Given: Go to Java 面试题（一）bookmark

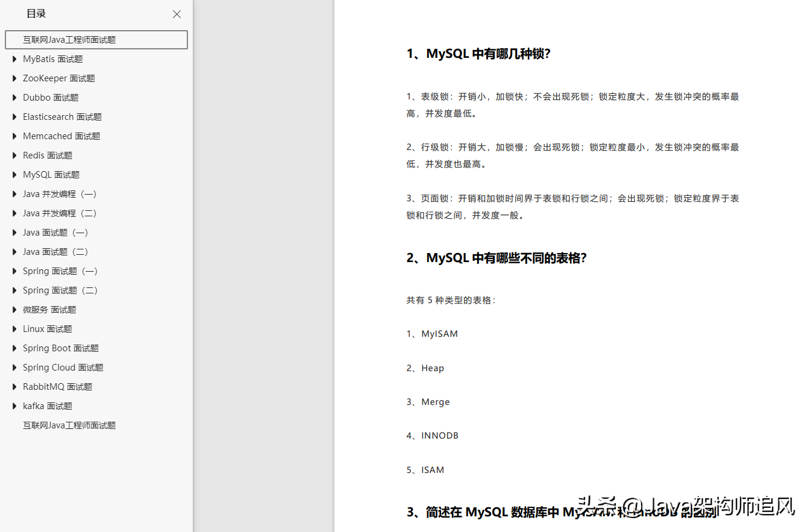Looking at the screenshot, I should click(56, 233).
